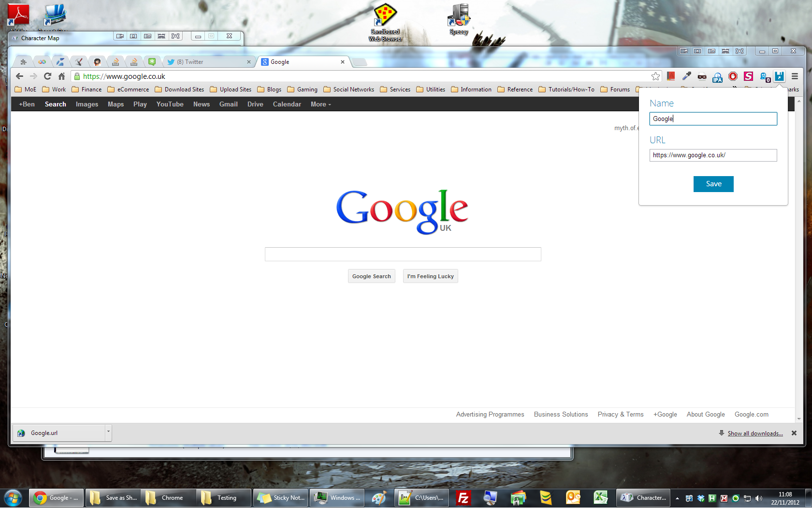Open the MoE bookmarks folder
The width and height of the screenshot is (812, 508).
26,90
